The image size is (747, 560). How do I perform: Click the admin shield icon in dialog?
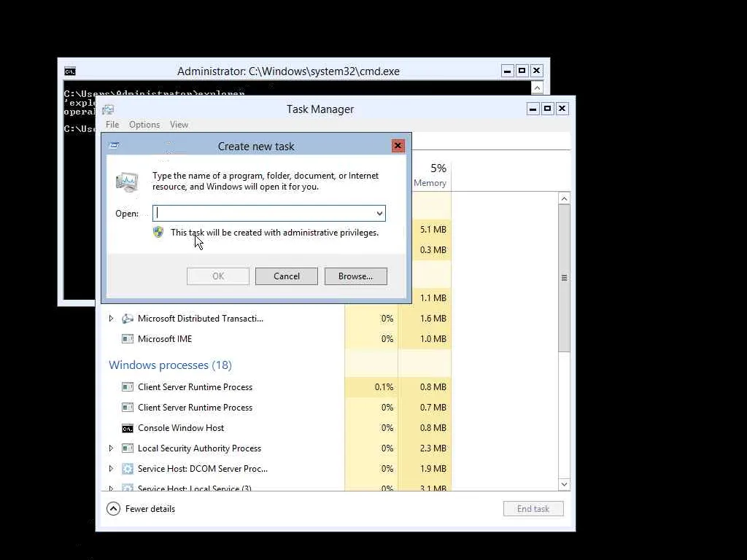tap(158, 232)
